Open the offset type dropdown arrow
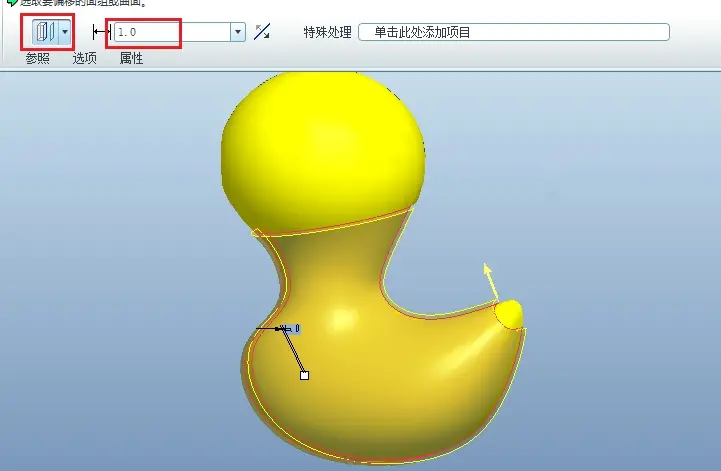Viewport: 721px width, 471px height. click(65, 32)
